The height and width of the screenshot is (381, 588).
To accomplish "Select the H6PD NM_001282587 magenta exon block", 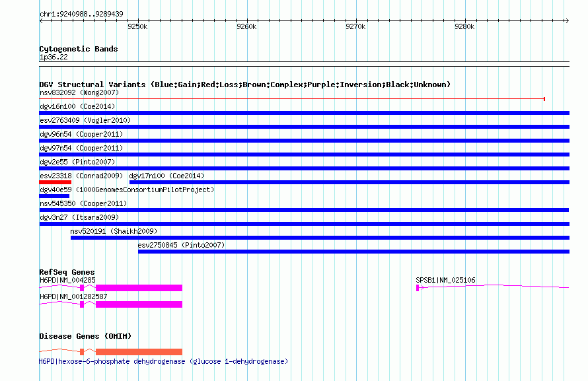I will pyautogui.click(x=139, y=304).
